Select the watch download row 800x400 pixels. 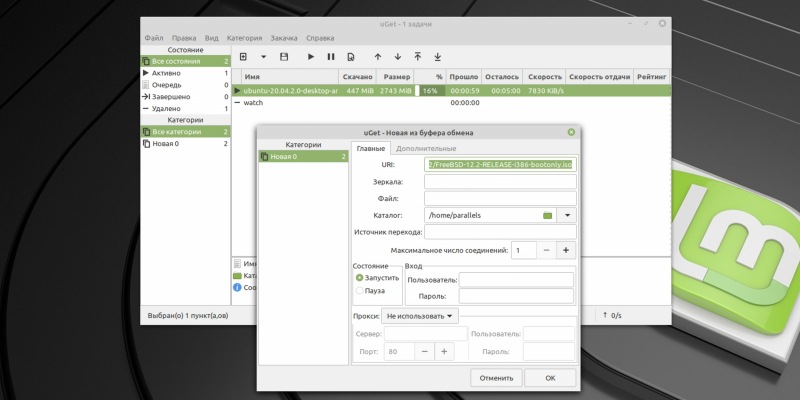(451, 103)
